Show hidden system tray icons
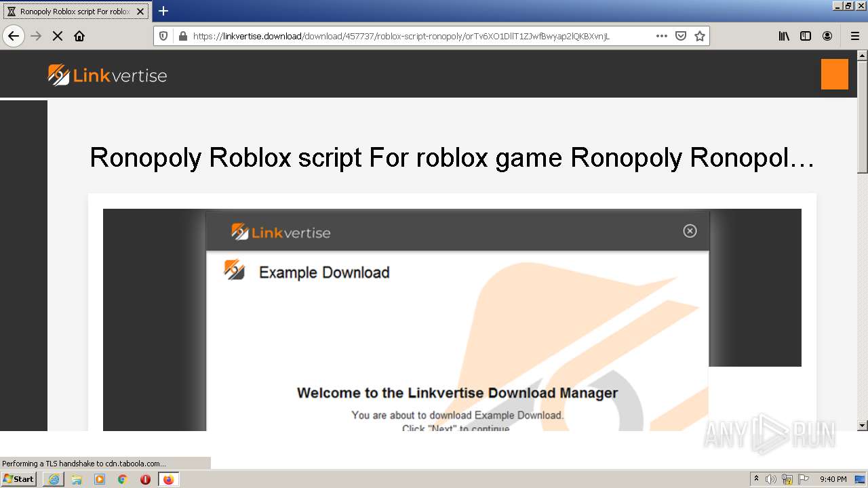 [756, 479]
